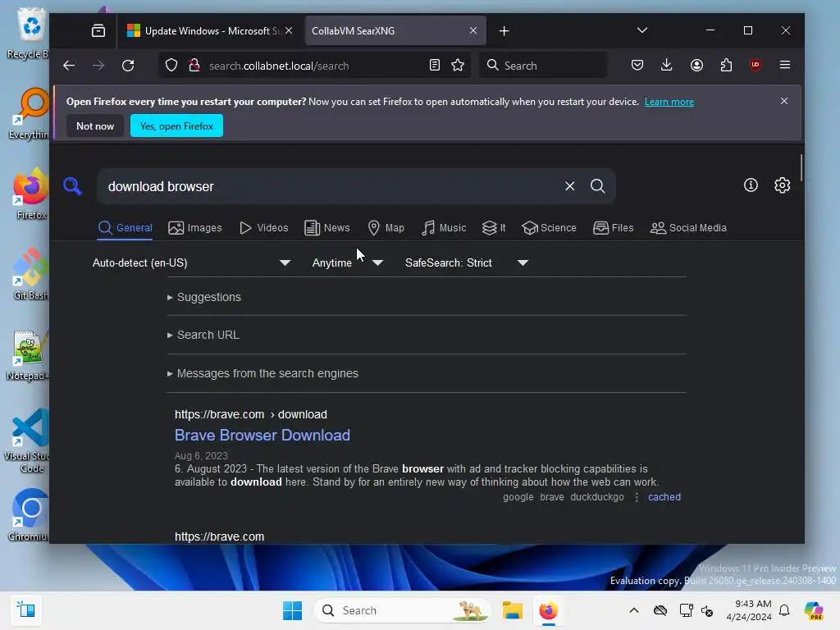Reload the current page
This screenshot has width=840, height=630.
[128, 66]
